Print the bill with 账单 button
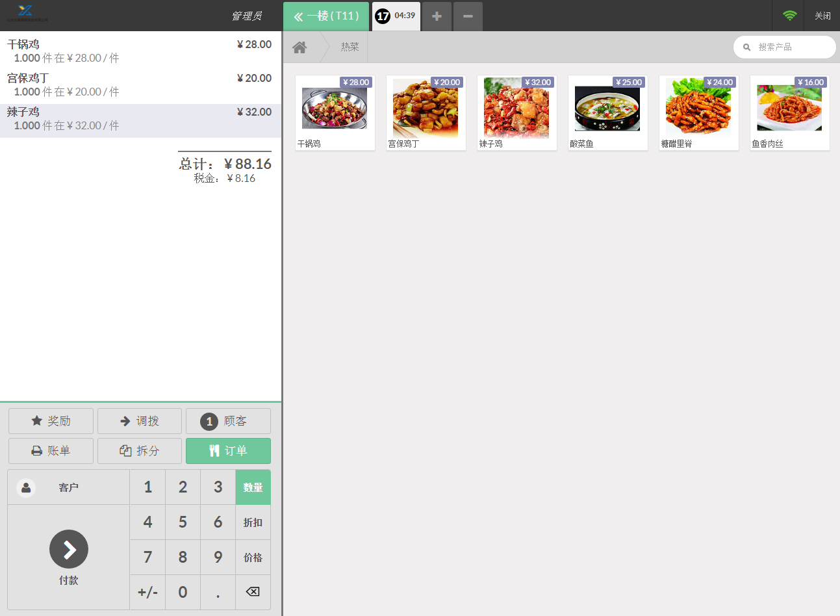 pyautogui.click(x=51, y=451)
